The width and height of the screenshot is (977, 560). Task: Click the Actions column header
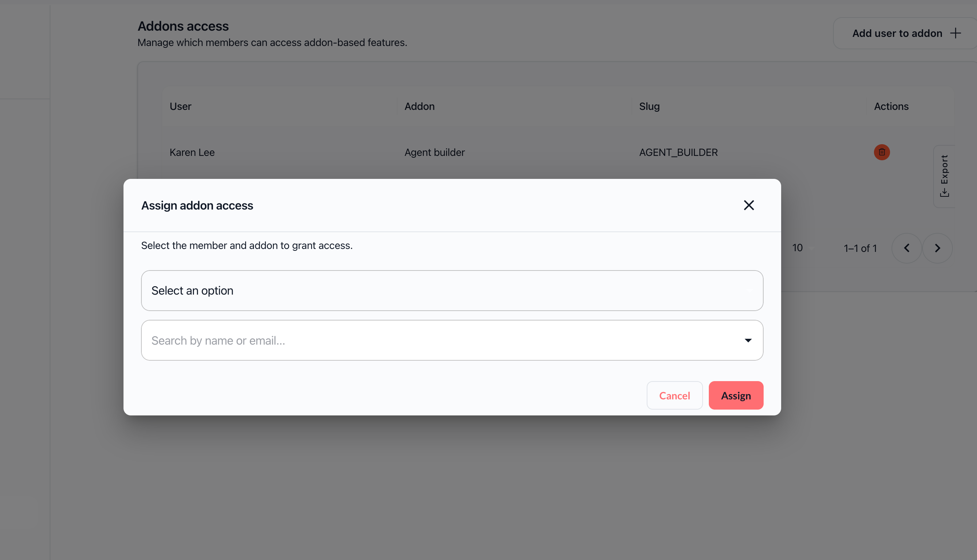coord(891,107)
